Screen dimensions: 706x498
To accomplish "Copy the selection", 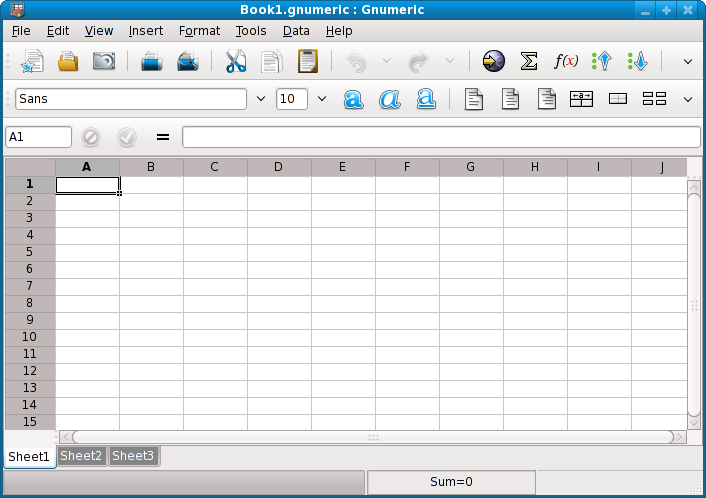I will pos(272,61).
